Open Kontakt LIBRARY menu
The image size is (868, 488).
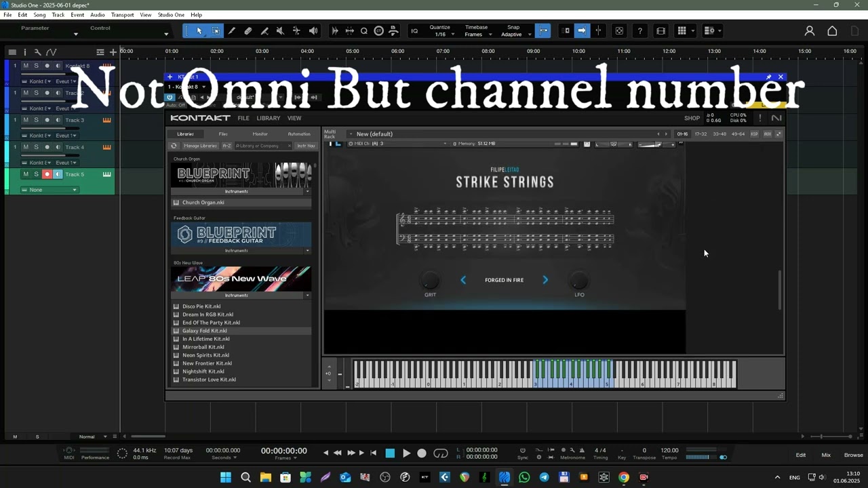point(269,118)
